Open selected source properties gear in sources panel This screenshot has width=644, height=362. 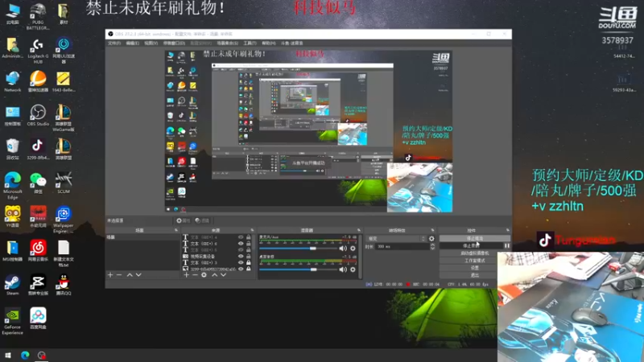204,275
